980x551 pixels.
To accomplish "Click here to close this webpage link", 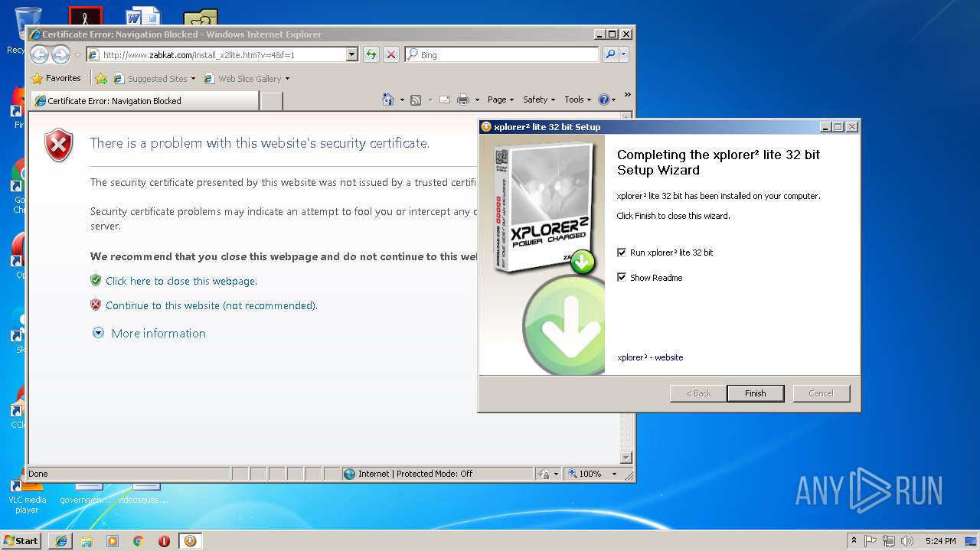I will point(181,281).
